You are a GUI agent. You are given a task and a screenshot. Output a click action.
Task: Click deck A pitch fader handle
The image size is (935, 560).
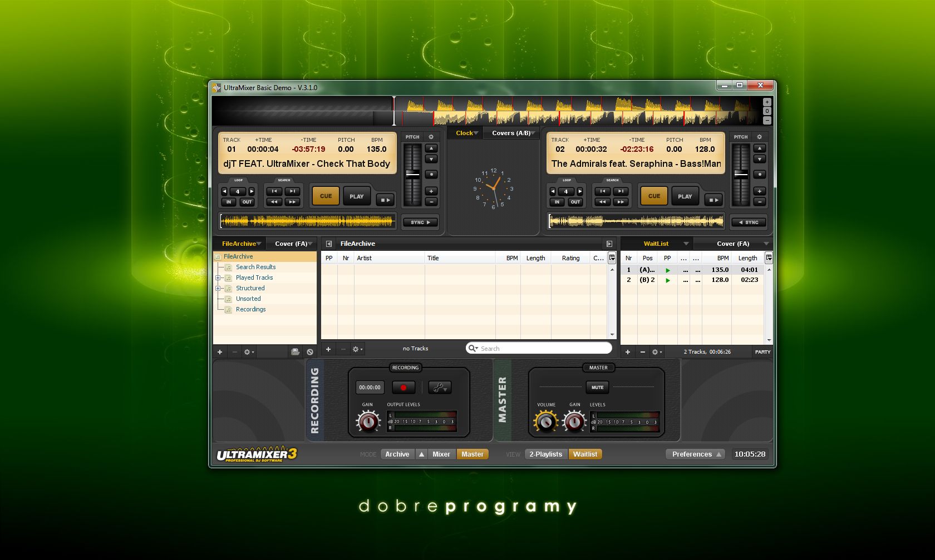click(x=412, y=174)
